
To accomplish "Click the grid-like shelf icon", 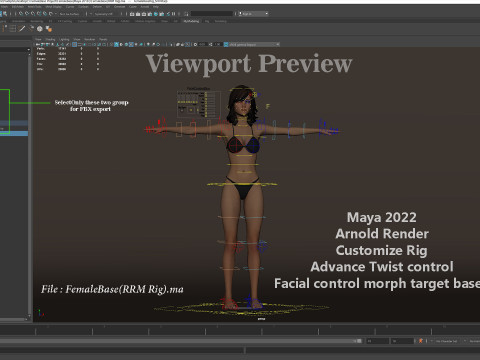I will coord(12,29).
